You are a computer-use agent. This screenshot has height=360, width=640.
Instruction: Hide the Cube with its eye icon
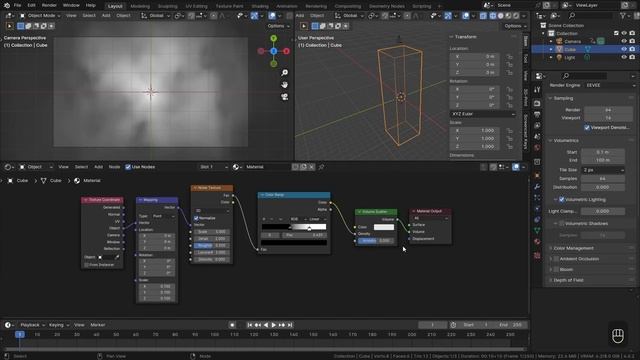click(624, 49)
